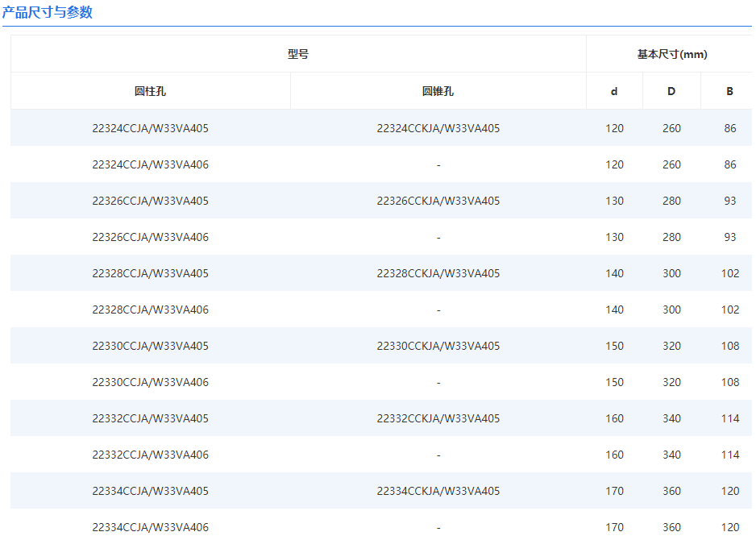Select the 圆柱孔 column header
The image size is (756, 536).
tap(150, 91)
